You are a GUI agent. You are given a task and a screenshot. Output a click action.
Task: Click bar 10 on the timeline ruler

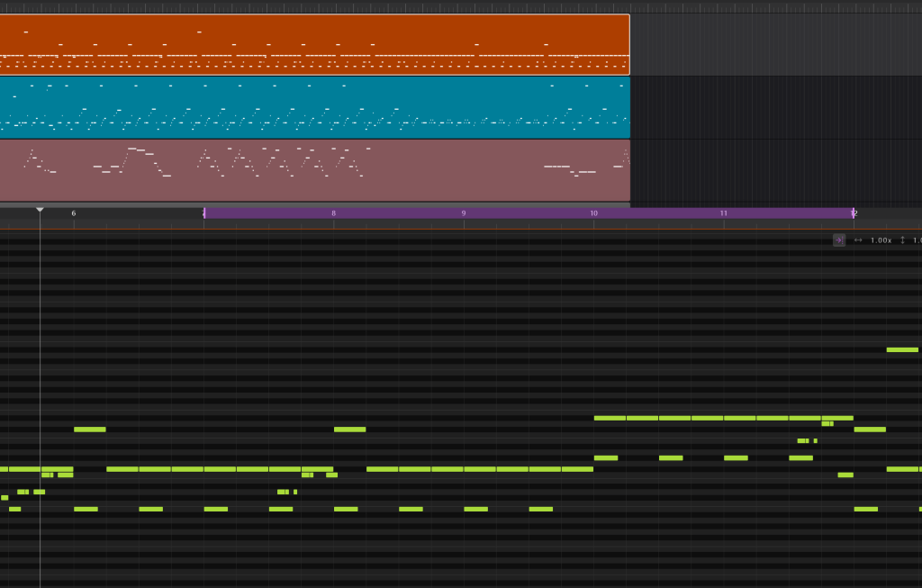click(593, 213)
